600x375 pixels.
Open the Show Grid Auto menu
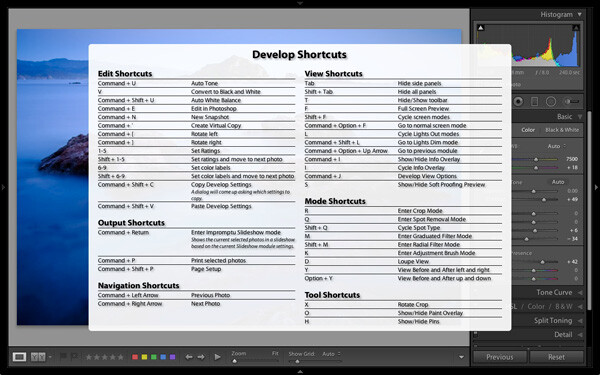click(x=331, y=354)
